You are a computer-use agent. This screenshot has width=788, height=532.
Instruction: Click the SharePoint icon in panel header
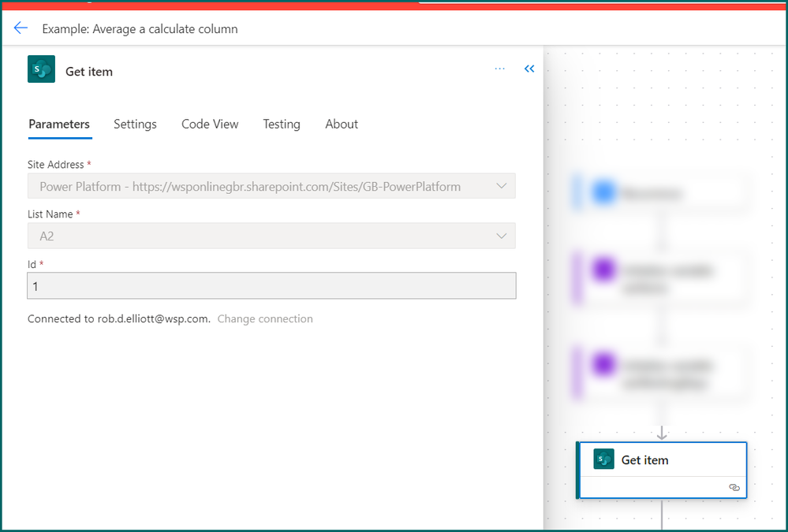pyautogui.click(x=41, y=69)
